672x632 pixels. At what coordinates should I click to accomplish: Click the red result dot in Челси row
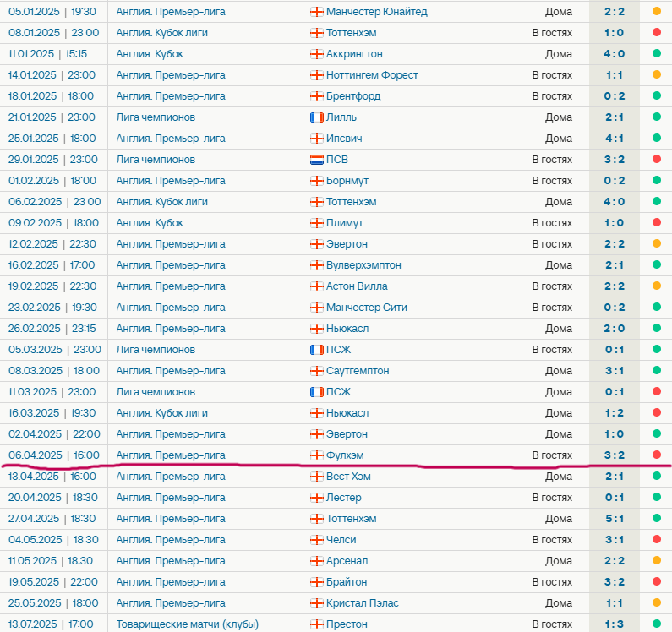click(x=656, y=540)
